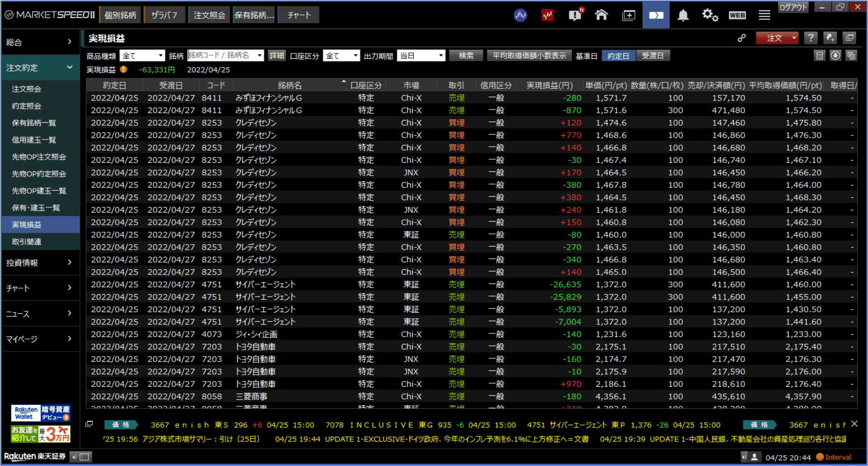Click the sidebar collapse icon by Rakuten logo
The height and width of the screenshot is (466, 868).
pyautogui.click(x=81, y=456)
